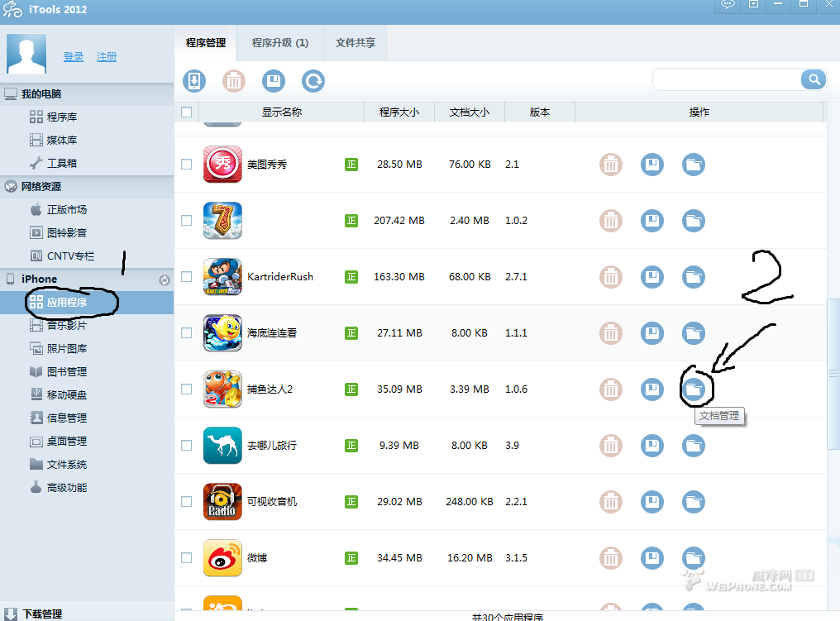Select 应用程序 under iPhone

87,302
